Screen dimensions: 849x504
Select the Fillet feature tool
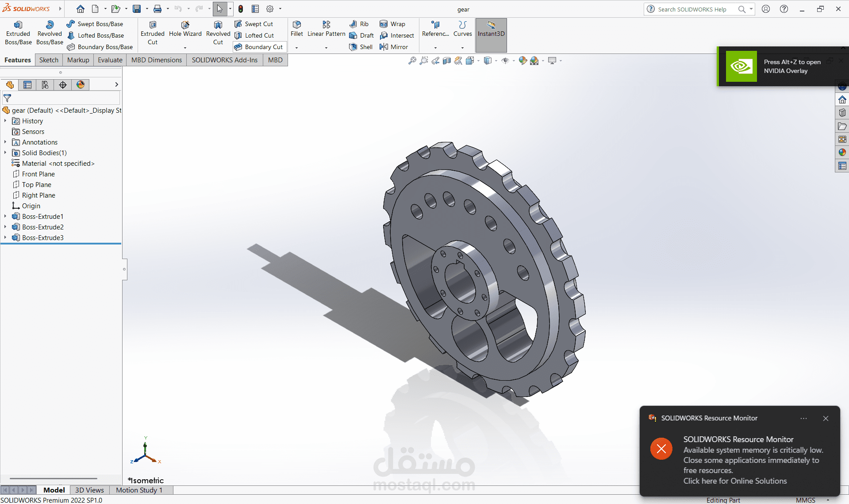(296, 31)
